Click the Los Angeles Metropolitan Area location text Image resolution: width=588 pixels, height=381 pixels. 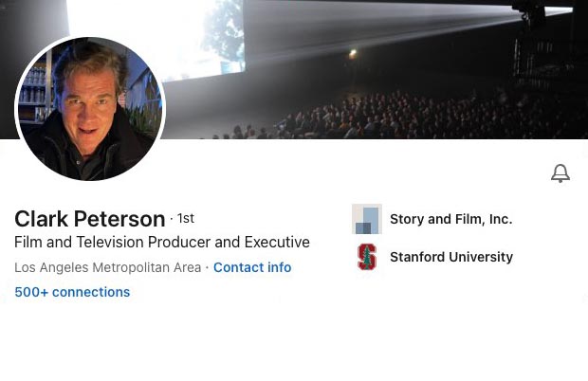pos(107,267)
